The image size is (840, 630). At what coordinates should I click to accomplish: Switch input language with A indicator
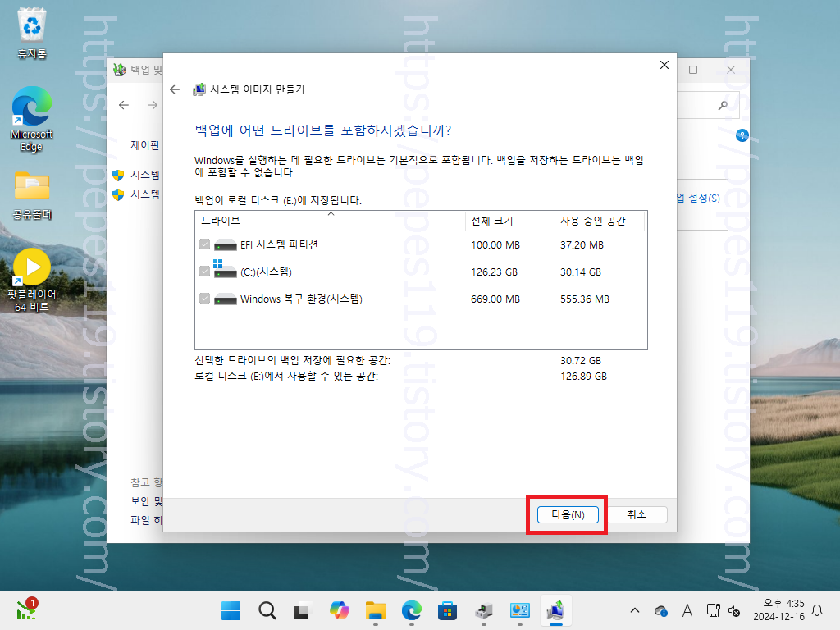tap(687, 610)
